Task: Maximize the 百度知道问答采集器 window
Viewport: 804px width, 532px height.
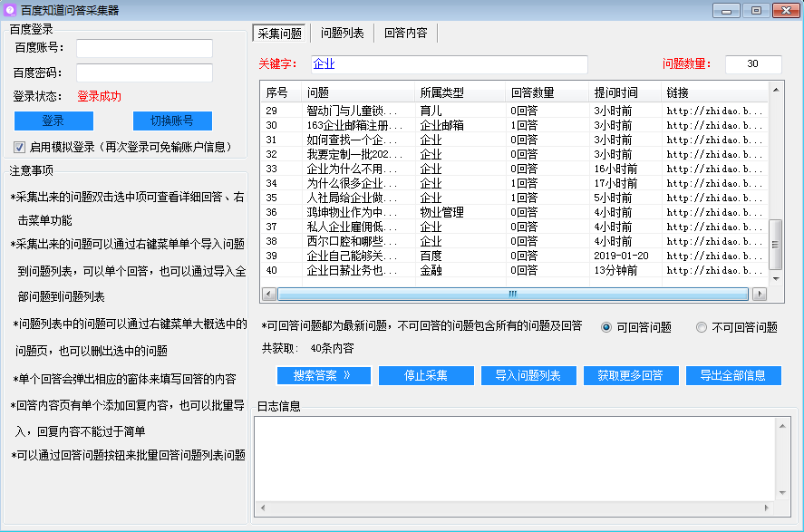Action: coord(756,11)
